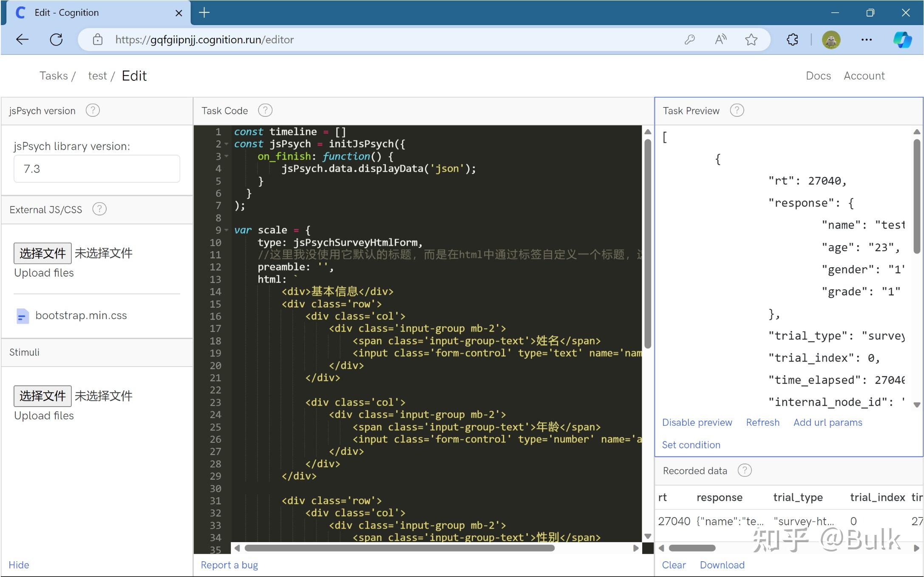Click the help icon next to jsPsych version

93,110
